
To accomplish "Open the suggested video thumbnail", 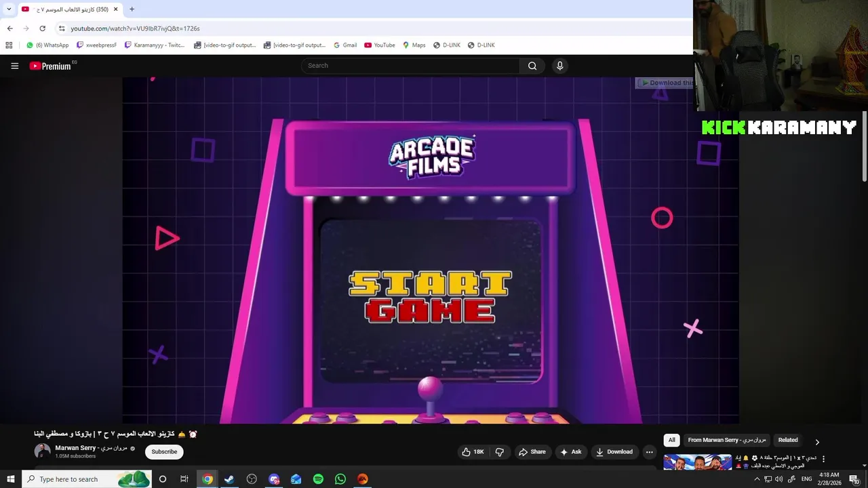I will (x=697, y=462).
